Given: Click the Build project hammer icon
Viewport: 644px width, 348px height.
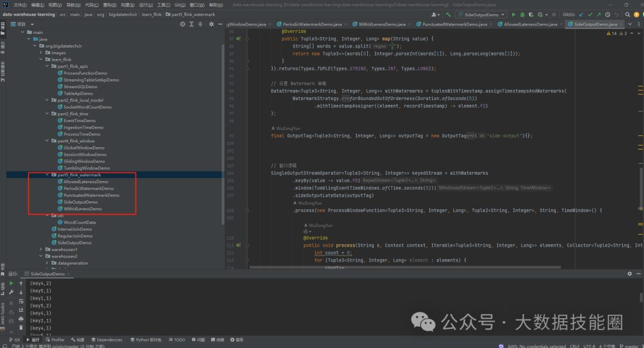Looking at the screenshot, I should (x=448, y=14).
